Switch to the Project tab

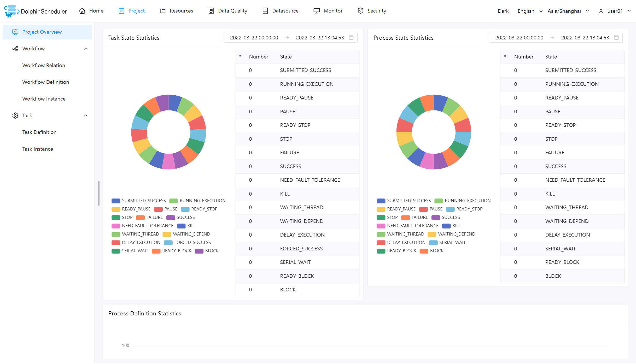[136, 11]
